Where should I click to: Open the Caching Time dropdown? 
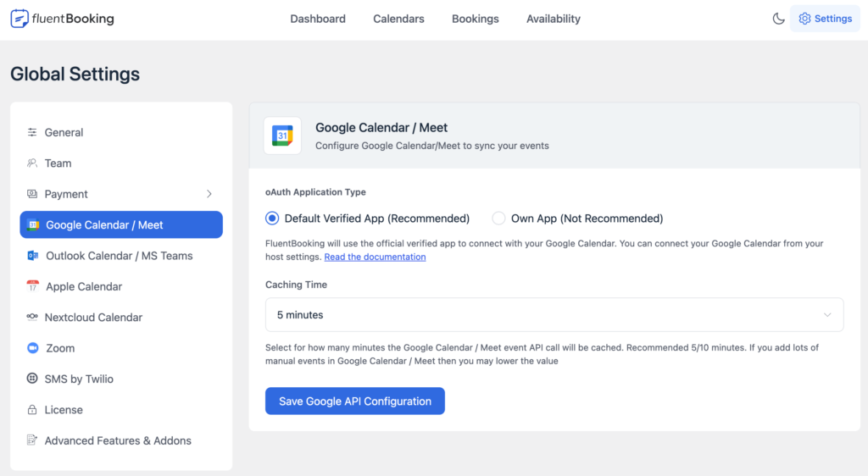554,314
